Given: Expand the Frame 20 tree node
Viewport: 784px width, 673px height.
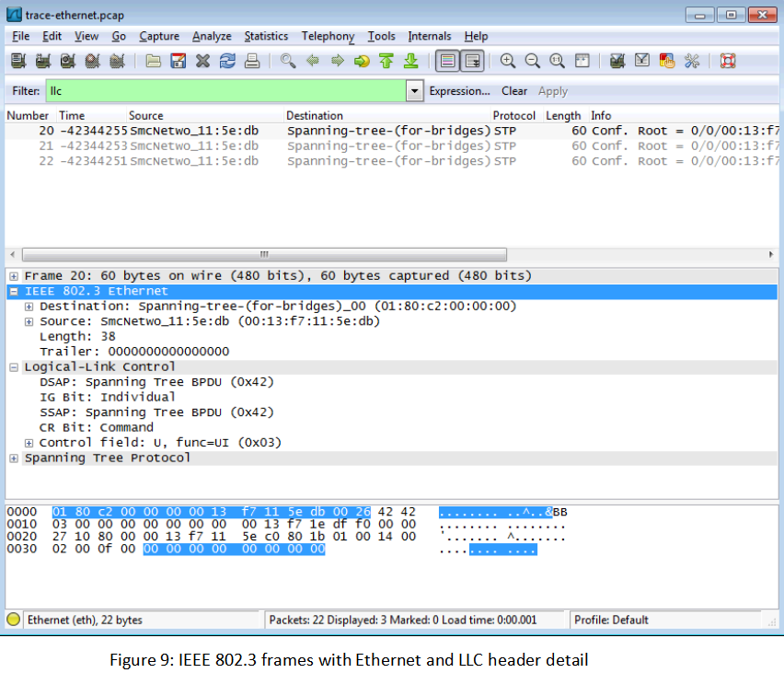Looking at the screenshot, I should click(14, 276).
